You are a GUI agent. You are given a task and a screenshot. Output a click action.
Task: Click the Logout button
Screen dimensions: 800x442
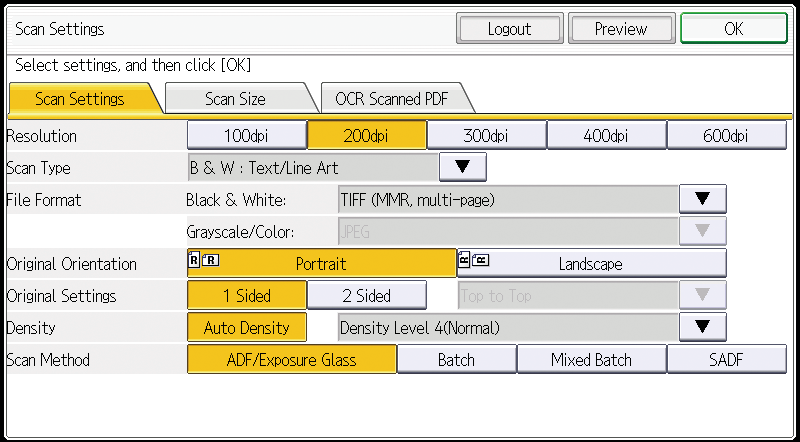[x=509, y=29]
